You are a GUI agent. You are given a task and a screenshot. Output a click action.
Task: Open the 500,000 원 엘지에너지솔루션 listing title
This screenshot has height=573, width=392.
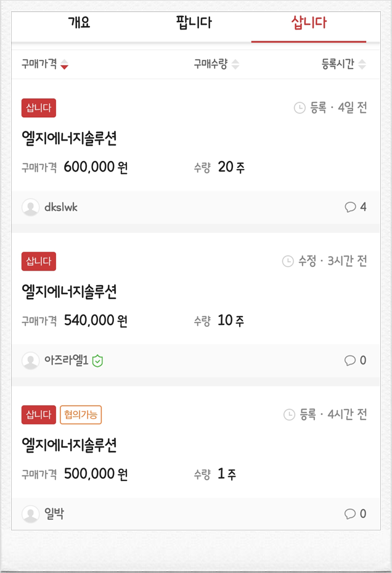click(69, 445)
